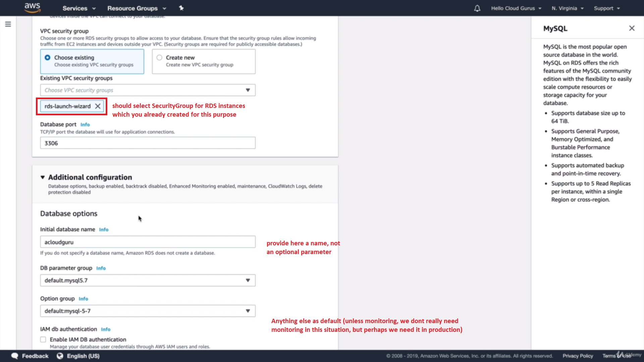This screenshot has width=644, height=362.
Task: Open the Resource Groups menu
Action: (137, 8)
